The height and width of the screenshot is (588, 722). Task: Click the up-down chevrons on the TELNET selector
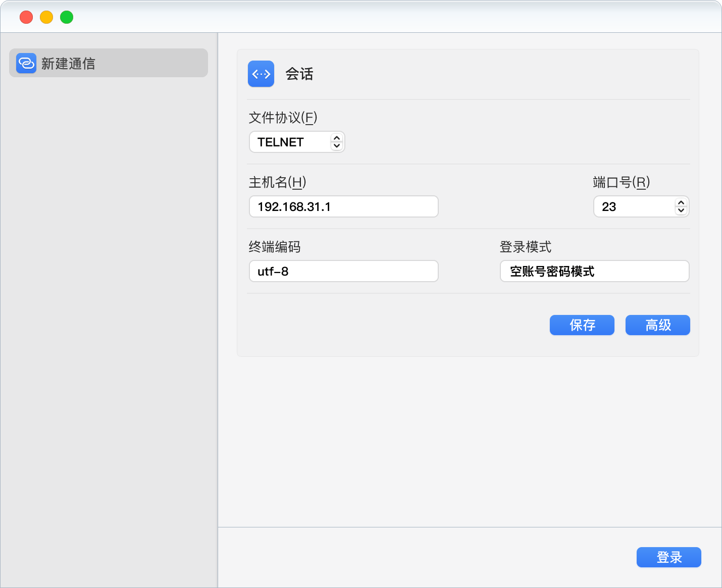(x=337, y=142)
